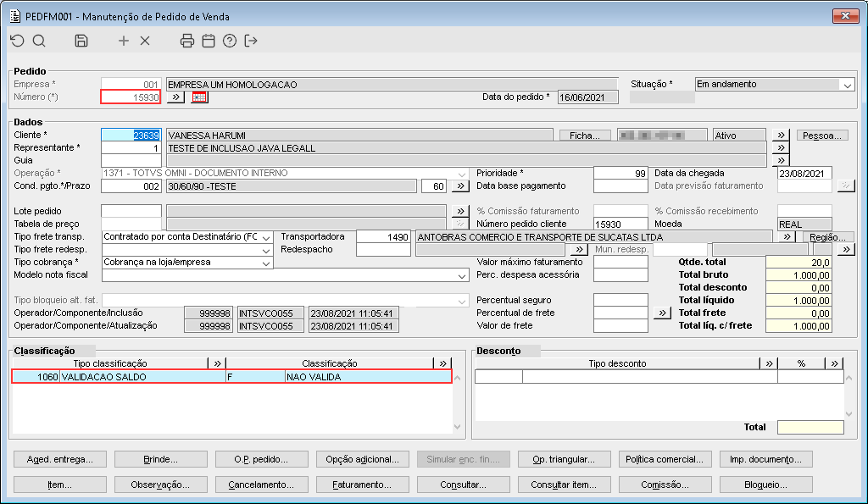The height and width of the screenshot is (504, 868).
Task: Click the Prioridade input field
Action: [620, 173]
